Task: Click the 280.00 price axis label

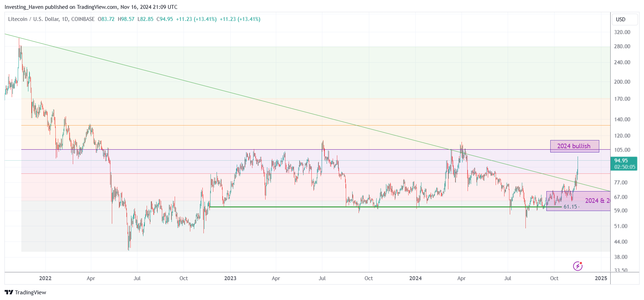Action: click(x=622, y=46)
